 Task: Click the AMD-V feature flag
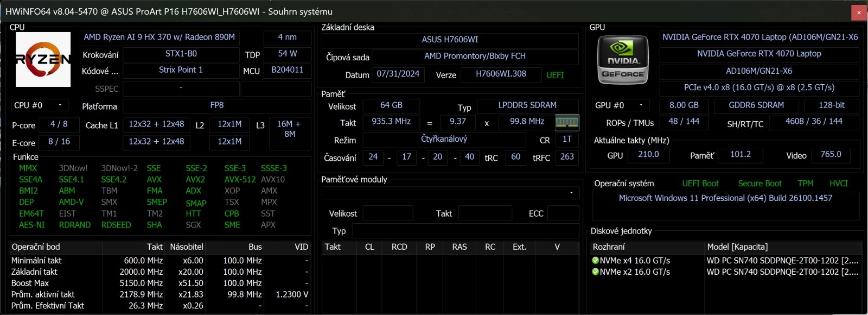[71, 202]
